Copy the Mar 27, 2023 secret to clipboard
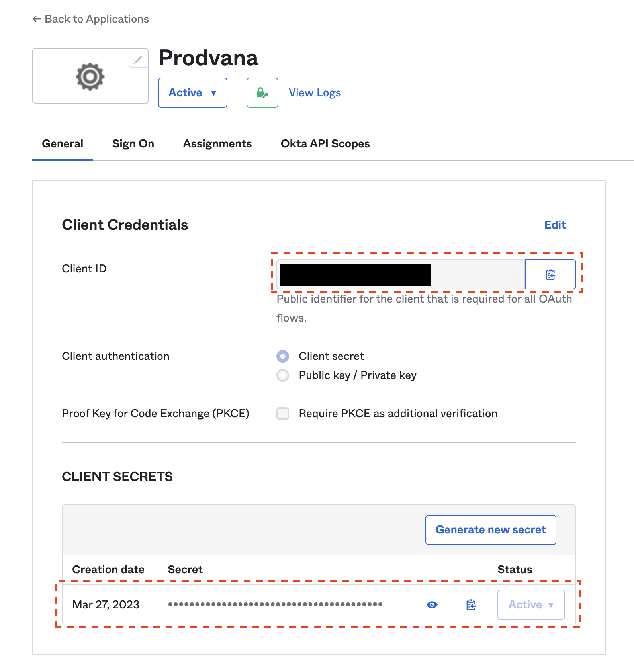This screenshot has height=672, width=634. coord(471,605)
